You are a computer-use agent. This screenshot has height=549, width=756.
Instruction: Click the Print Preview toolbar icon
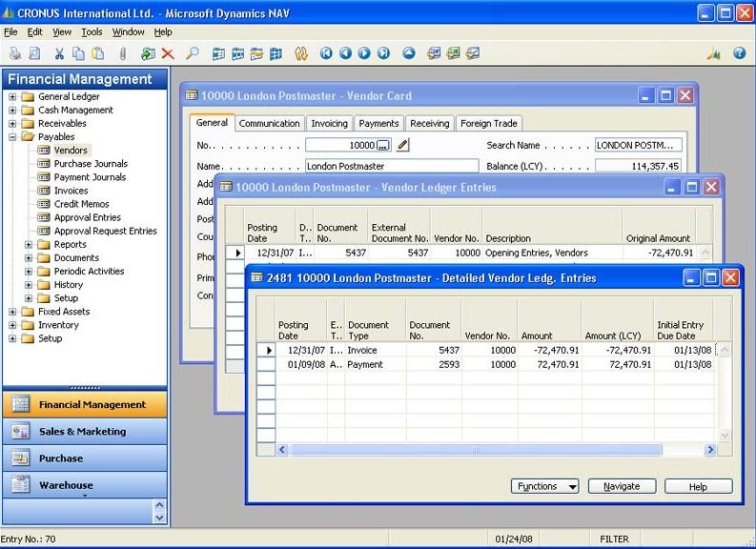(x=34, y=53)
